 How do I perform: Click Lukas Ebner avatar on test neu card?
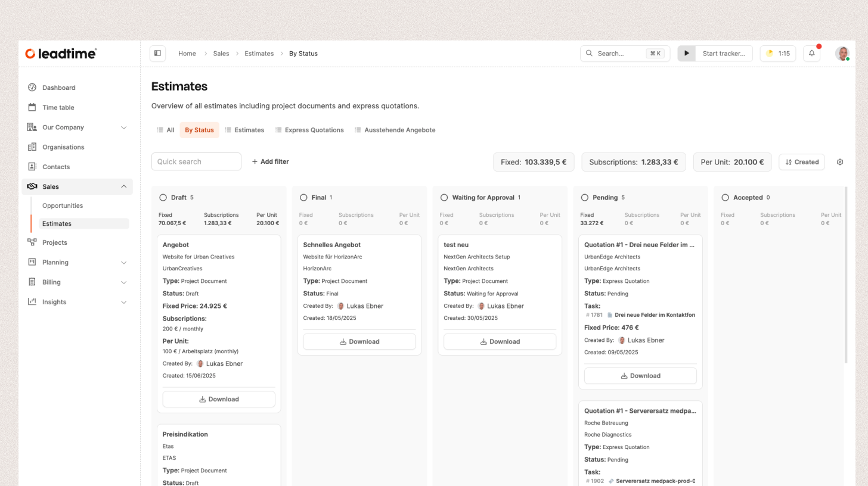482,306
